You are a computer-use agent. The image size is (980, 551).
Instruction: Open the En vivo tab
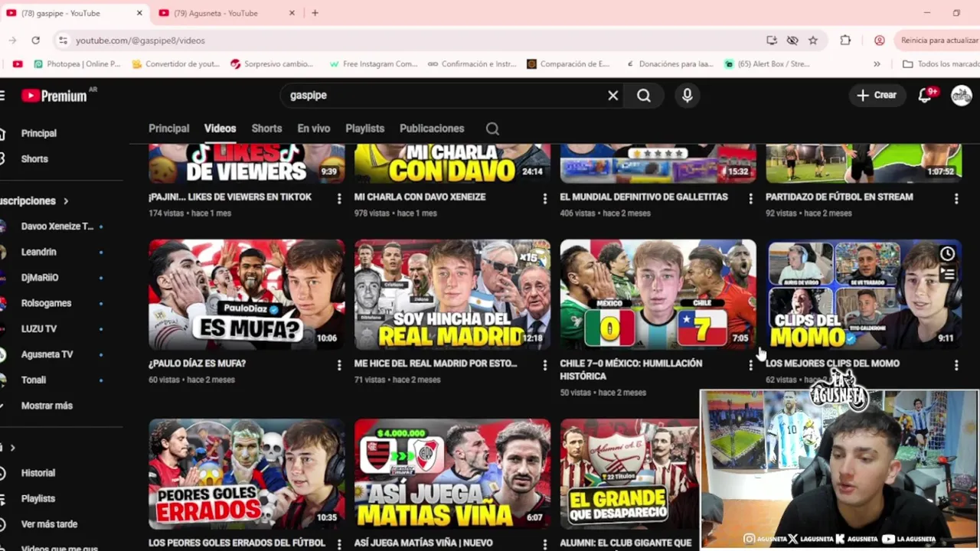pos(314,129)
